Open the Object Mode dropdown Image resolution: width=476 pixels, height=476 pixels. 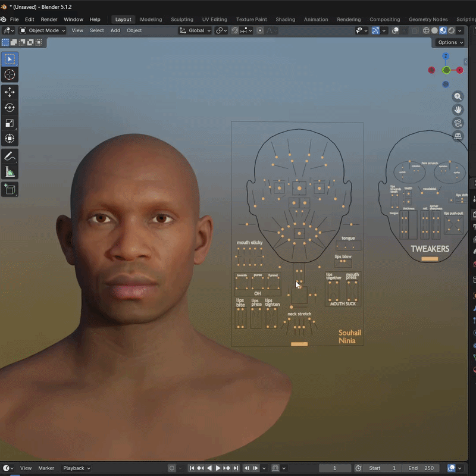42,31
